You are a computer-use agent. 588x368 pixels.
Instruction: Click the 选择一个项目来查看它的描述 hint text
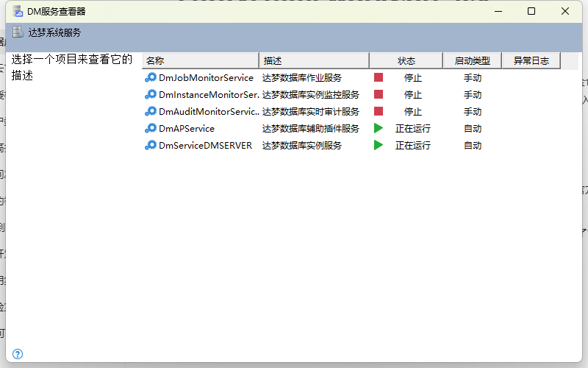71,67
